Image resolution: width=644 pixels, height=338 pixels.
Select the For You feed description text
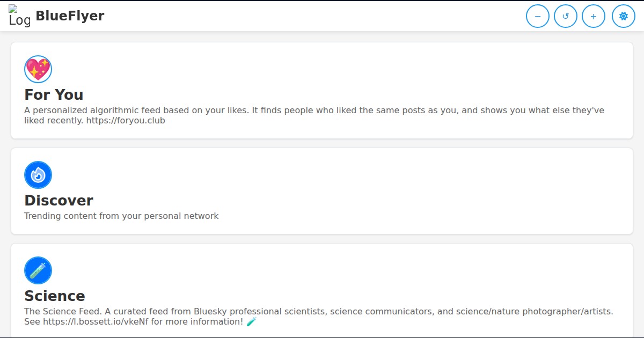[x=314, y=115]
